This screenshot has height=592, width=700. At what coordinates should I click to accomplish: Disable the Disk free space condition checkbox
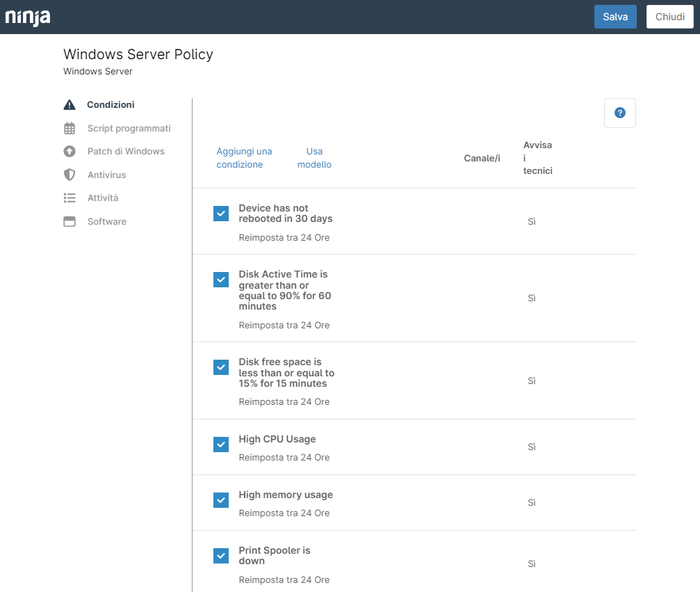click(x=221, y=367)
